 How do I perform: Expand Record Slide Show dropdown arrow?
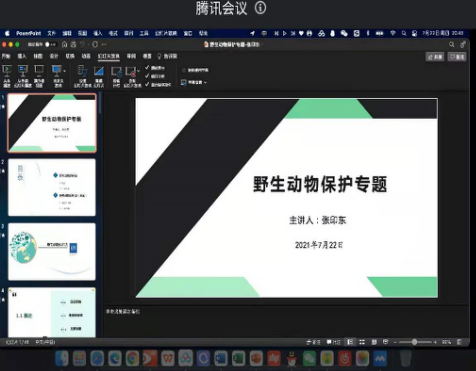pyautogui.click(x=138, y=71)
